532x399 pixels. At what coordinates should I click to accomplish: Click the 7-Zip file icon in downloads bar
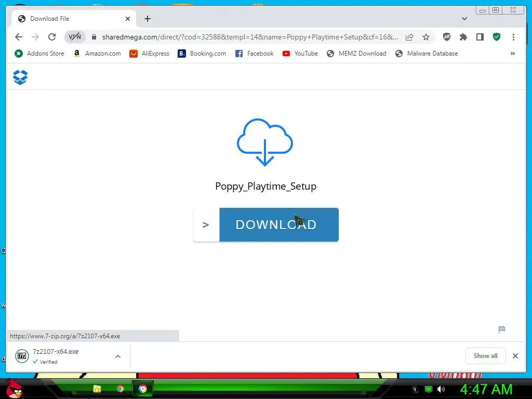pyautogui.click(x=22, y=356)
